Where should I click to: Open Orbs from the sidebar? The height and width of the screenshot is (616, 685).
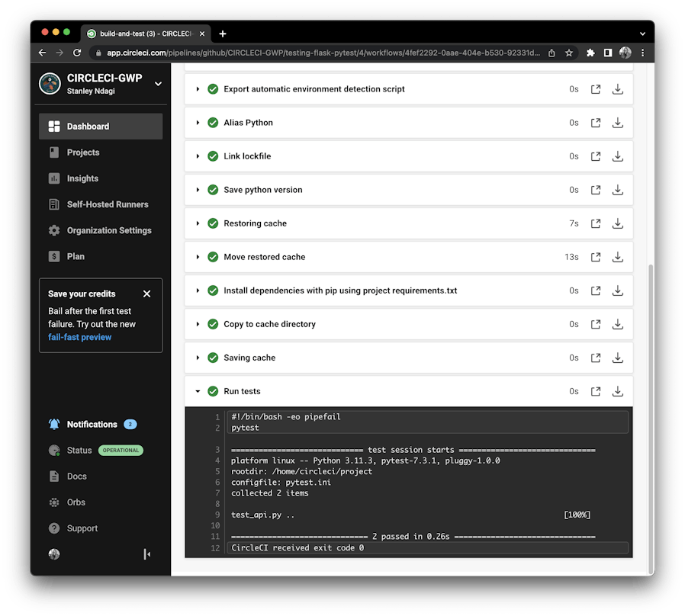(76, 502)
